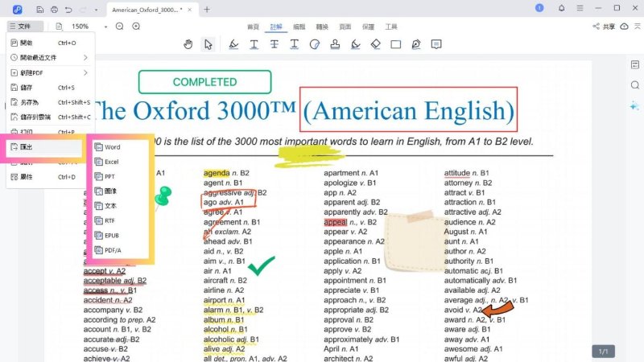Click the 共享 share button

click(x=604, y=27)
